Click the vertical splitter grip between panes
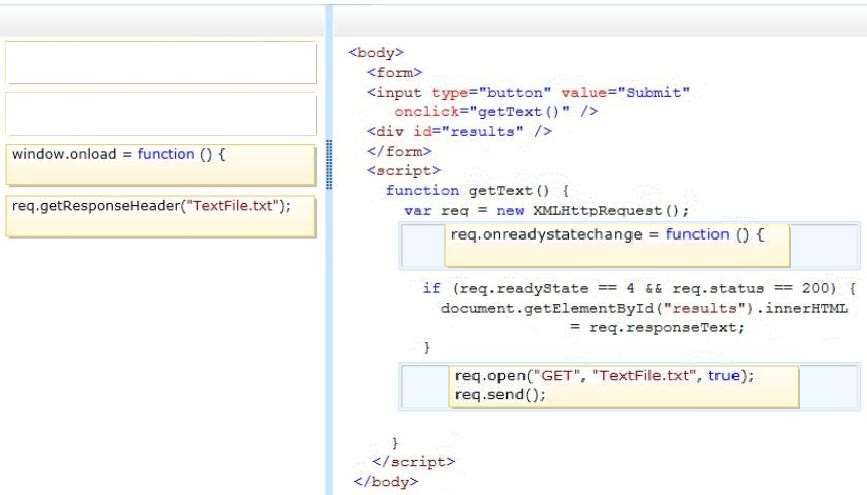The height and width of the screenshot is (495, 867). pyautogui.click(x=330, y=164)
